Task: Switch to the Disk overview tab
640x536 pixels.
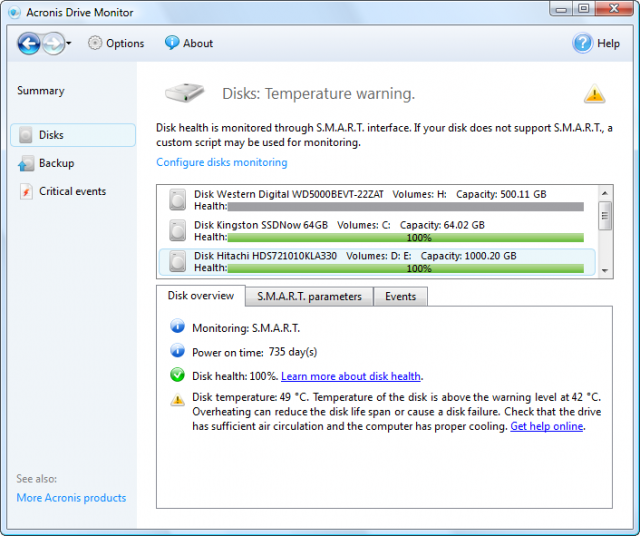Action: [201, 296]
